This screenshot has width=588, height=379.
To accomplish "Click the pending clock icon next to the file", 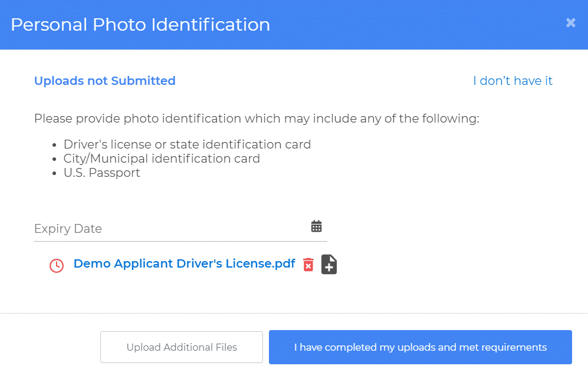I will (x=56, y=265).
